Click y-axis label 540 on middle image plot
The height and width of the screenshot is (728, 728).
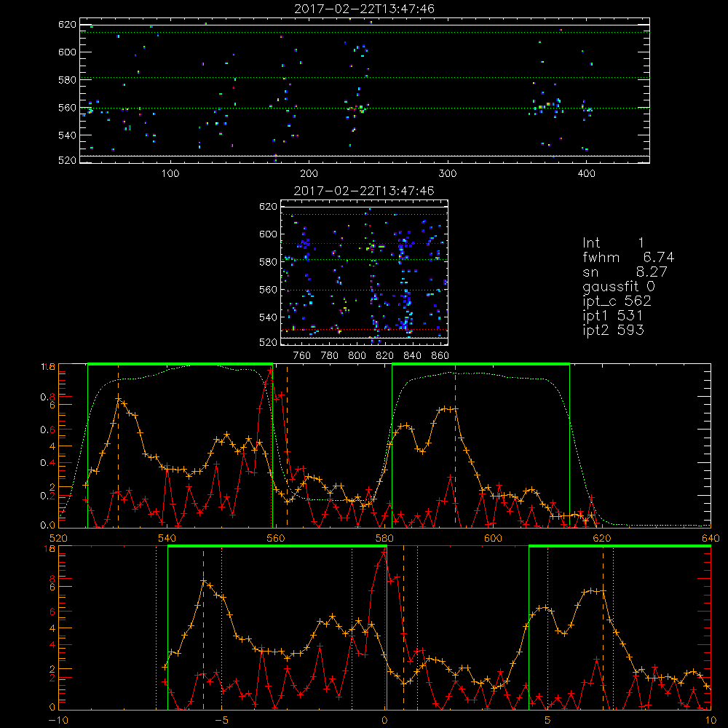point(269,317)
